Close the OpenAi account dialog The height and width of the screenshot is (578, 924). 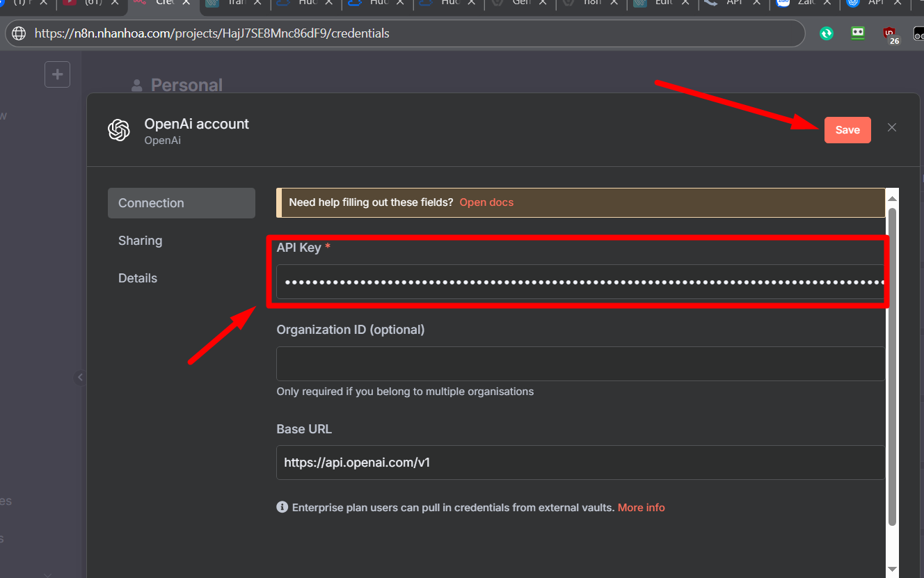tap(892, 127)
